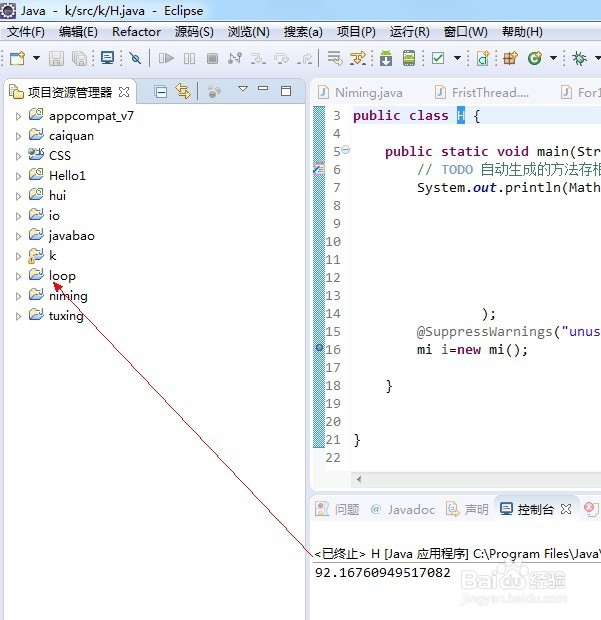
Task: Click the Step Over icon
Action: 281,59
